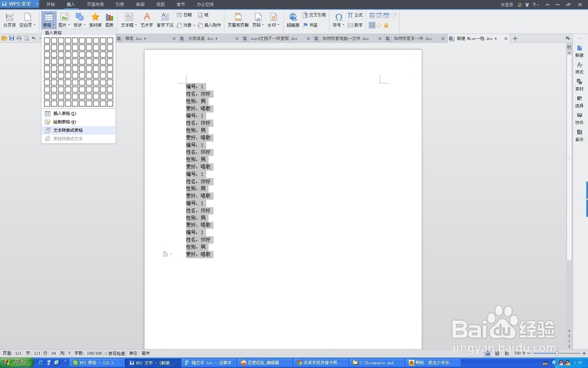Open the document tab list dropdown
Screen dimensions: 588x368
pyautogui.click(x=568, y=38)
